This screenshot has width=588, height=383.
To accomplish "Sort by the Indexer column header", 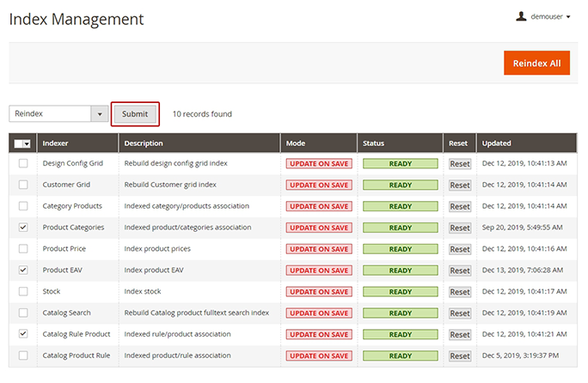I will click(56, 143).
